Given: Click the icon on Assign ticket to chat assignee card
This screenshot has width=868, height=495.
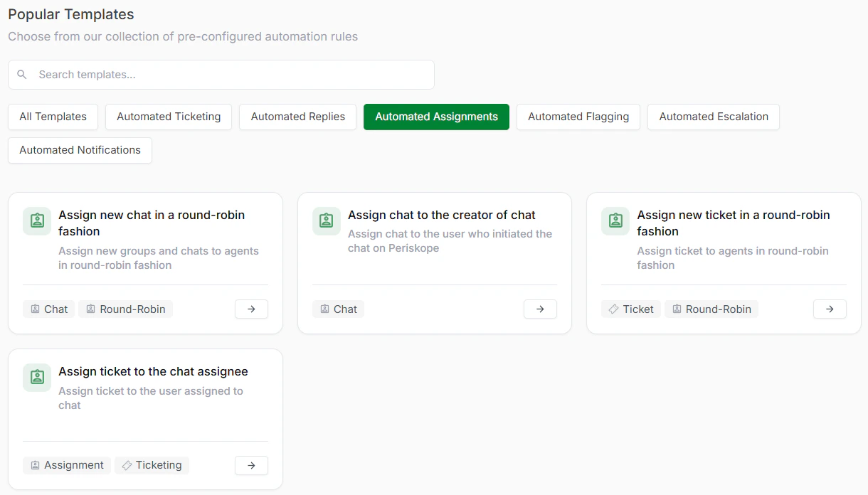Looking at the screenshot, I should click(36, 378).
